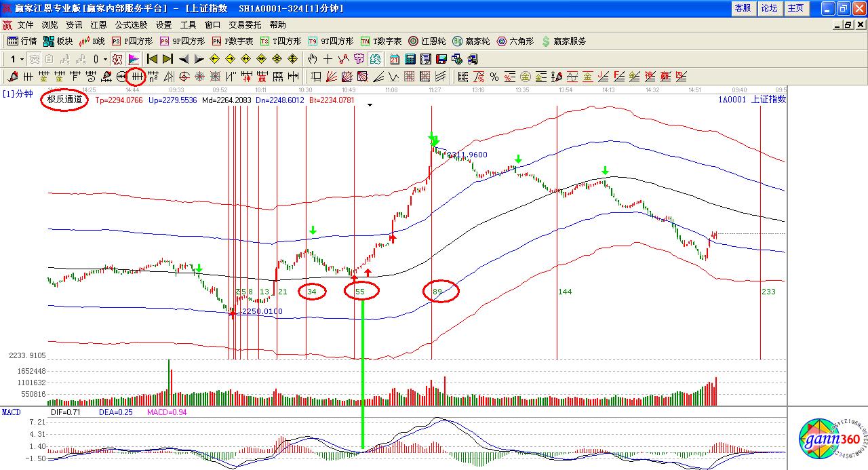This screenshot has width=868, height=470.
Task: Open the 公式选股 menu
Action: 131,24
